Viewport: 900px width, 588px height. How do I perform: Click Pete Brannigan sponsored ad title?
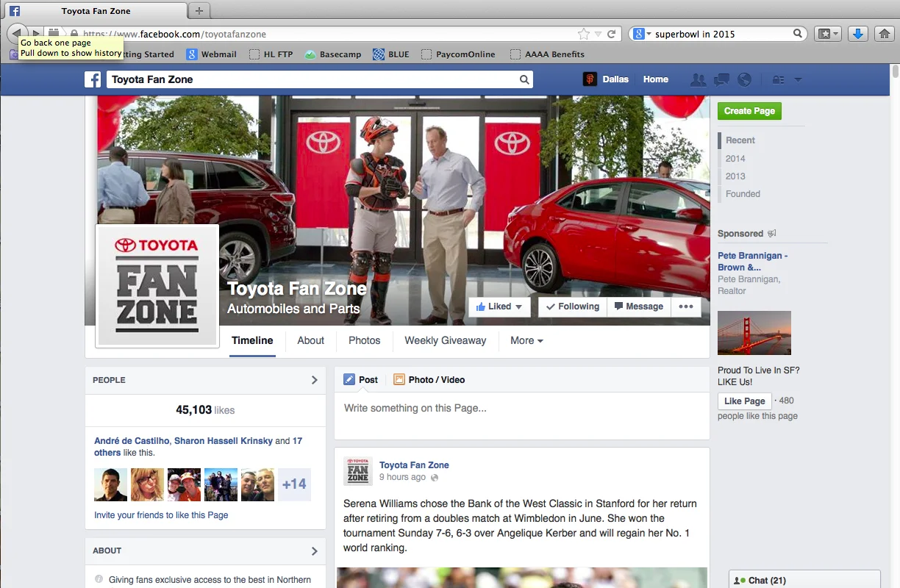[753, 262]
